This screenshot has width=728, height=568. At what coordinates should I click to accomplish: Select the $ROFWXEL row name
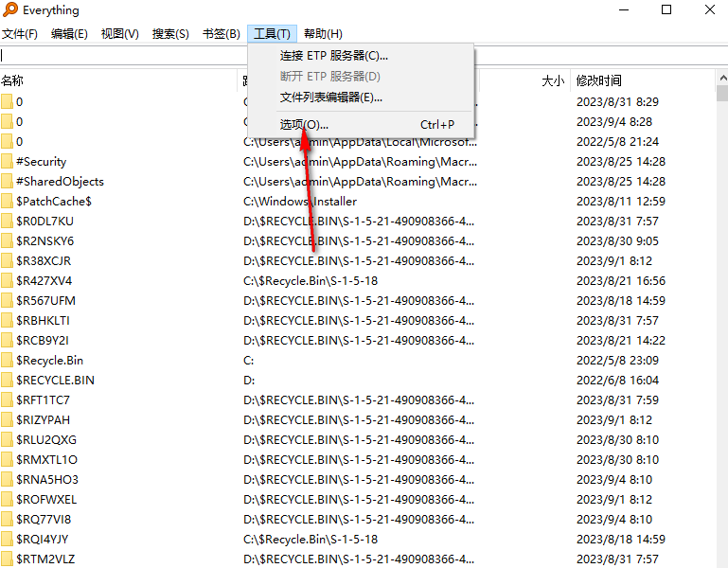point(46,500)
